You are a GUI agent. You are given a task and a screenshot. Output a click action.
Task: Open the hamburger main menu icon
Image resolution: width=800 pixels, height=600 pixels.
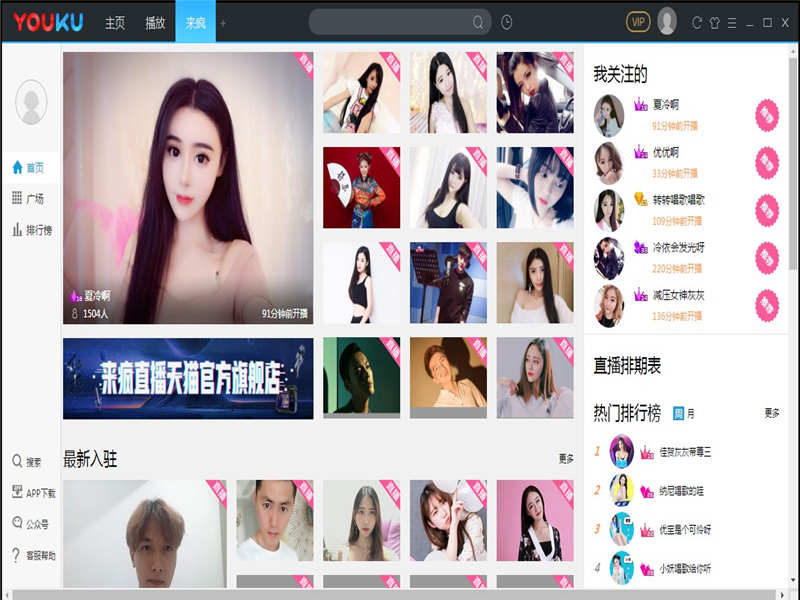(x=731, y=22)
